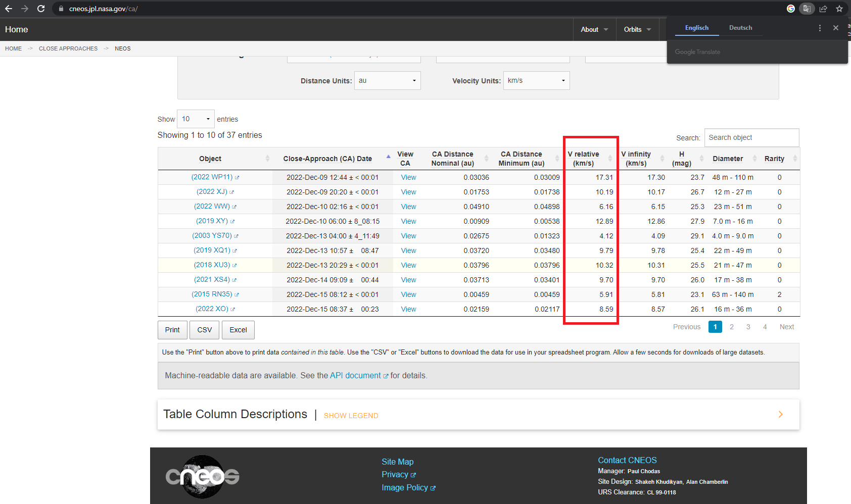851x504 pixels.
Task: Click the external link icon next to (2022 WP11)
Action: tap(237, 178)
